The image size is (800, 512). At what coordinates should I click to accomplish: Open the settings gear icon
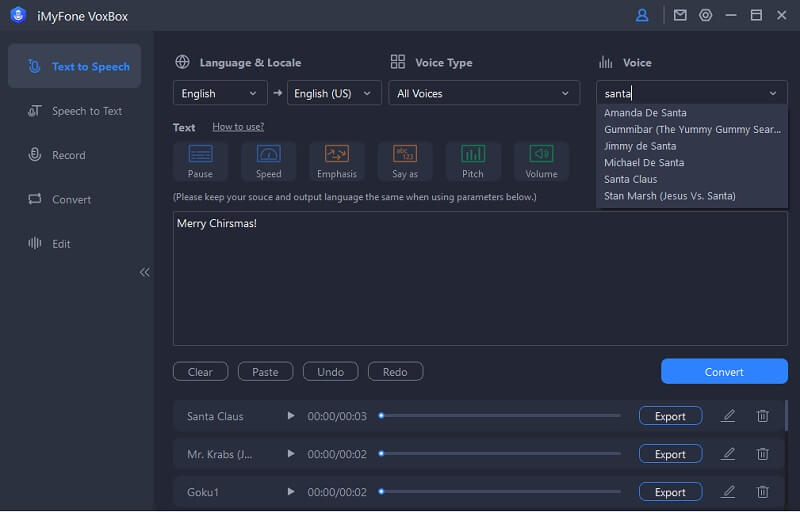point(706,15)
